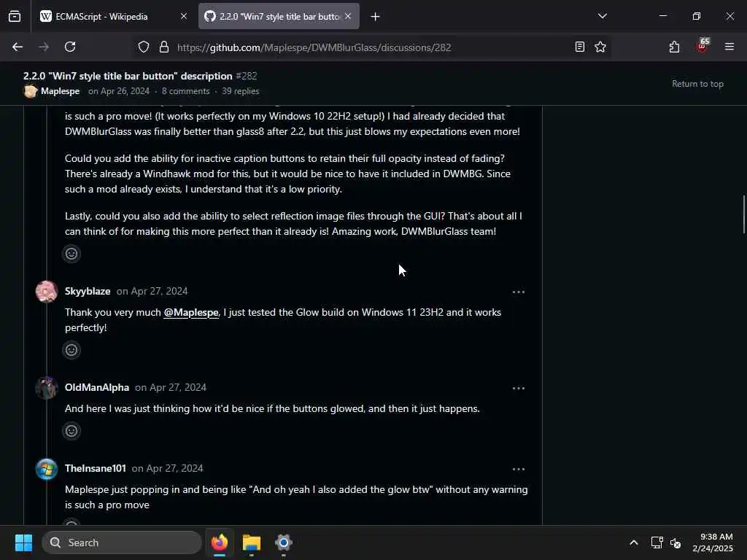This screenshot has height=560, width=747.
Task: Open a new browser tab
Action: pos(376,17)
